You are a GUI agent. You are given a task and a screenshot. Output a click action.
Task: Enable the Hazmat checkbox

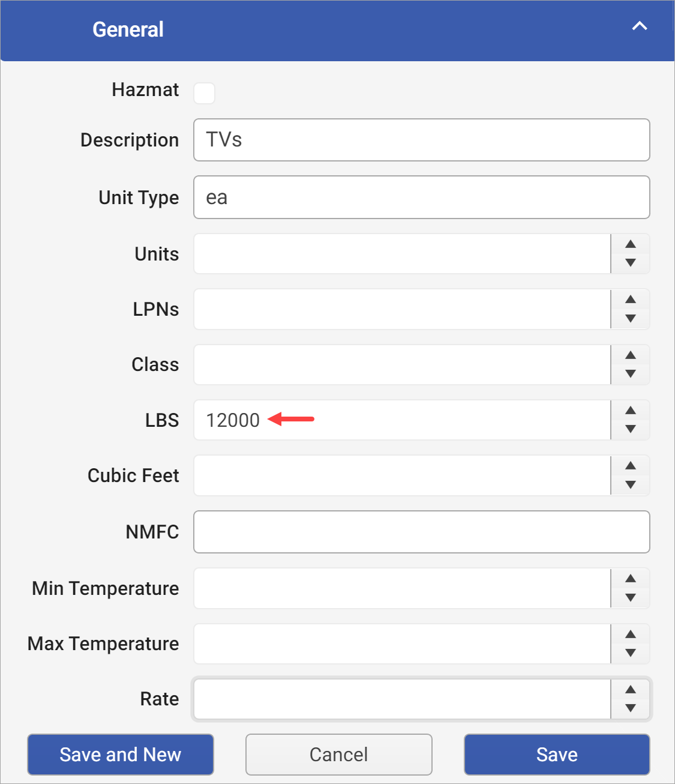[204, 94]
